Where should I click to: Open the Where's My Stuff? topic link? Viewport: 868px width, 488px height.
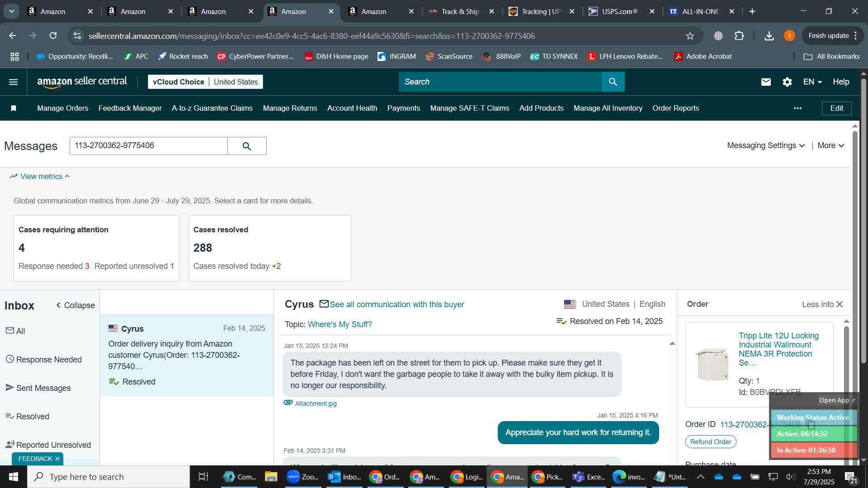[340, 324]
